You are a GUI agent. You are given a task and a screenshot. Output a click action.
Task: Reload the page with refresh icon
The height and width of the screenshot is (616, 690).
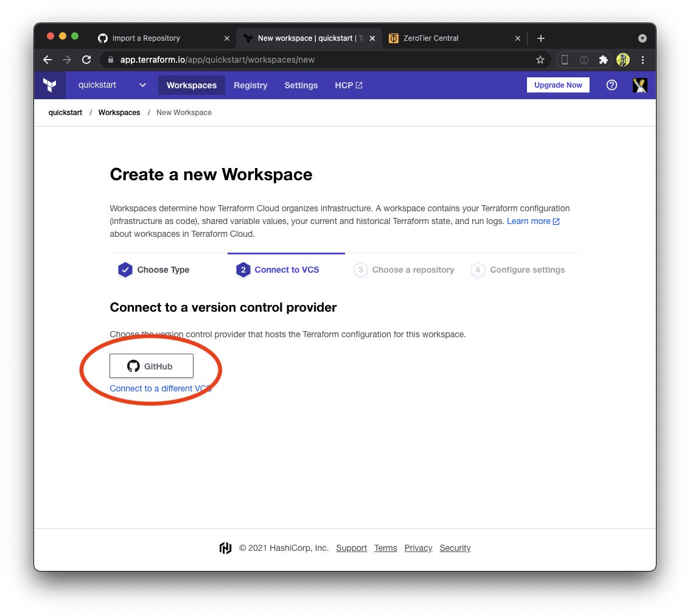click(x=86, y=60)
